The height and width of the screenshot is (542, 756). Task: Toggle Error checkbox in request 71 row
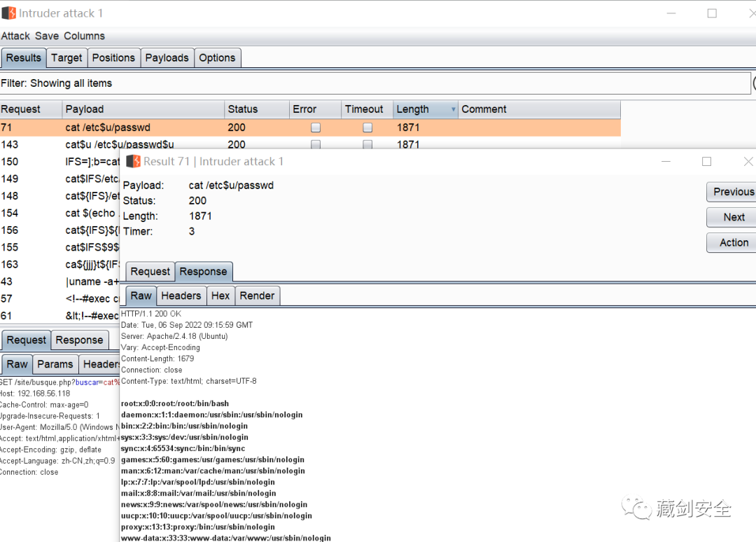coord(316,127)
